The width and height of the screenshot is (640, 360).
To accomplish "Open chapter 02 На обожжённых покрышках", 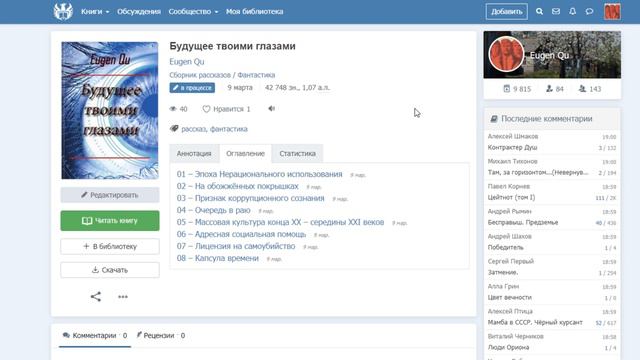I will (x=238, y=186).
